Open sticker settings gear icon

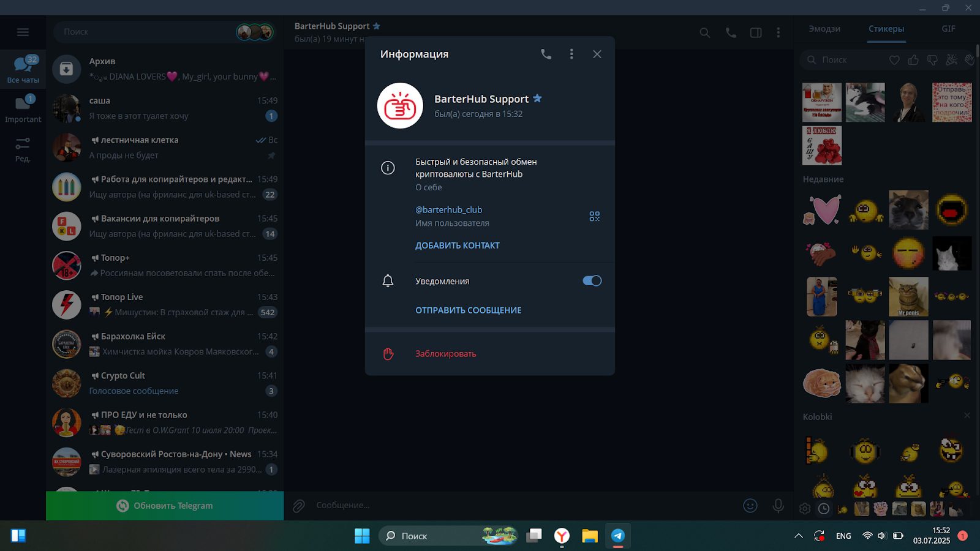(x=805, y=509)
